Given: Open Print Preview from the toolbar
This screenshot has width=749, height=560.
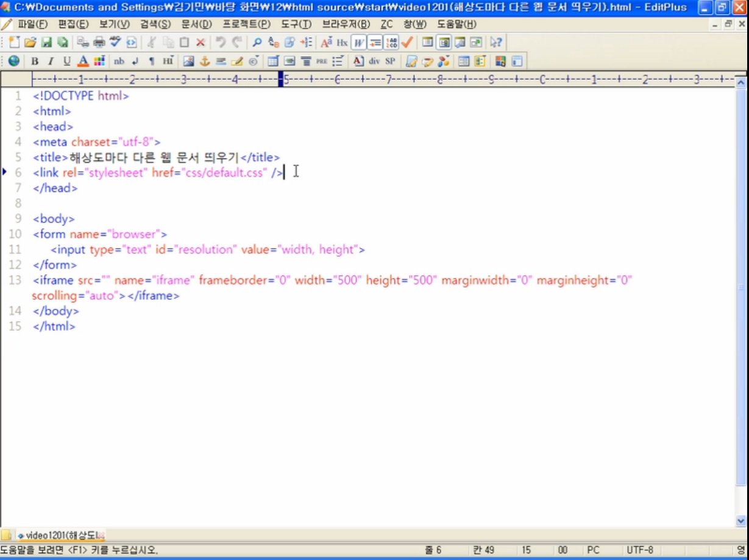Looking at the screenshot, I should (x=83, y=42).
